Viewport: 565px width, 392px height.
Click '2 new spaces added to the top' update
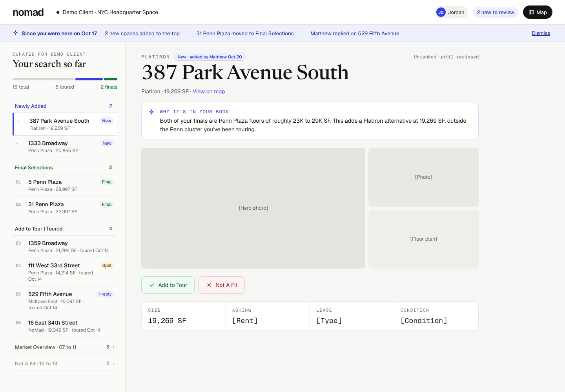pyautogui.click(x=142, y=33)
